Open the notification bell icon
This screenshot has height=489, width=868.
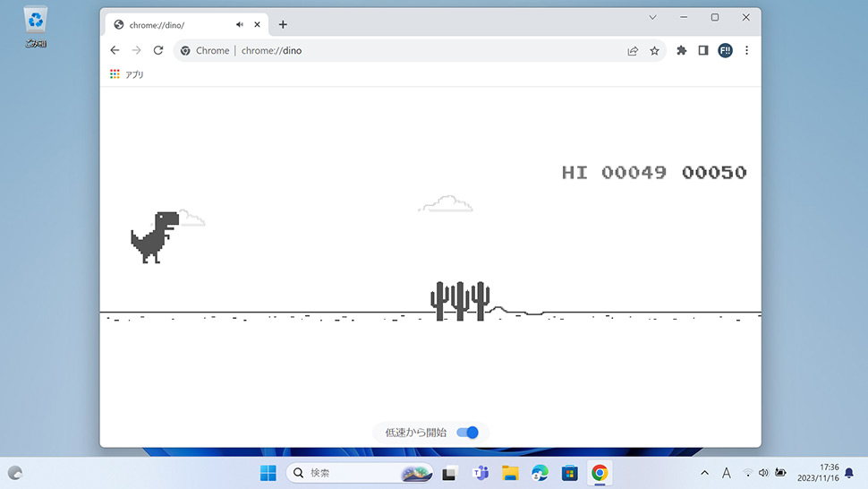point(849,473)
